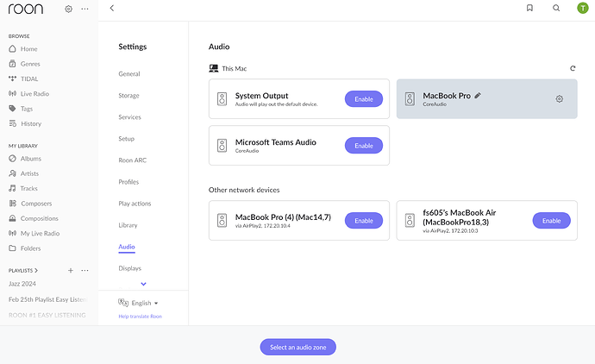Open settings gear next to Roon logo

68,9
